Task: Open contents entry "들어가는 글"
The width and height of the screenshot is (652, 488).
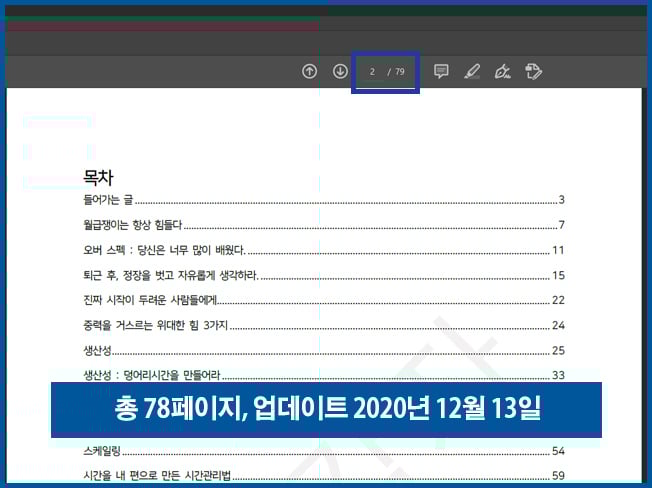Action: pyautogui.click(x=108, y=200)
